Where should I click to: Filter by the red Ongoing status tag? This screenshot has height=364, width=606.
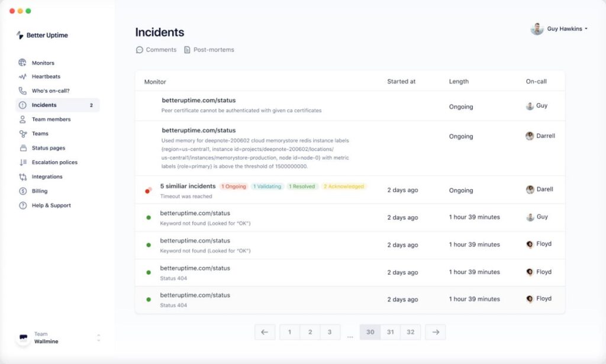click(x=234, y=186)
